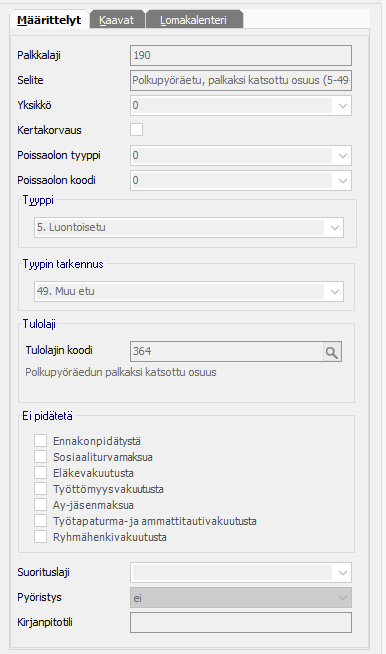Check Työtapaturma- ja ammattitautivakuutusta
The width and height of the screenshot is (386, 654).
click(x=40, y=521)
